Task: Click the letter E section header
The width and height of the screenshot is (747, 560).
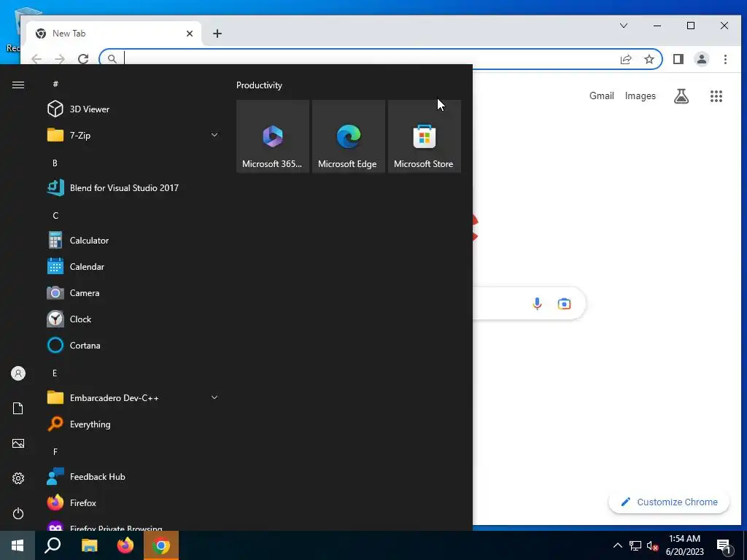Action: coord(55,373)
